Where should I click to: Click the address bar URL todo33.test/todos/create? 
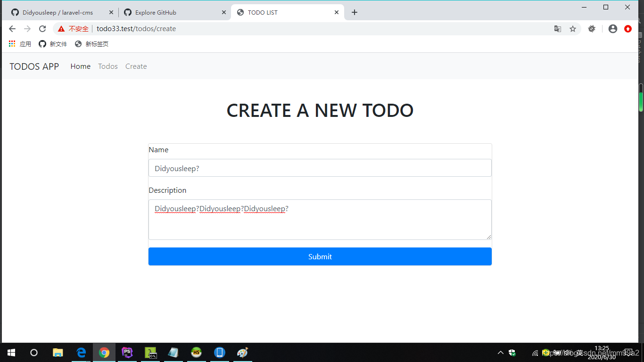point(136,29)
